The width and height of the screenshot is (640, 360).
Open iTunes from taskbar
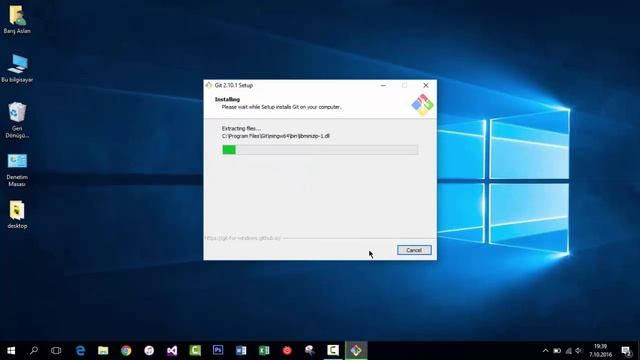coord(149,351)
